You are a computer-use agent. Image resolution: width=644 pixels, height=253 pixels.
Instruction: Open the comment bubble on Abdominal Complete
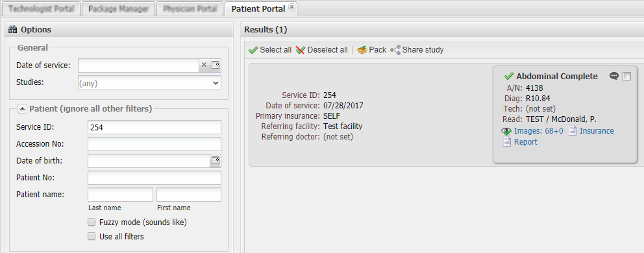(x=614, y=76)
